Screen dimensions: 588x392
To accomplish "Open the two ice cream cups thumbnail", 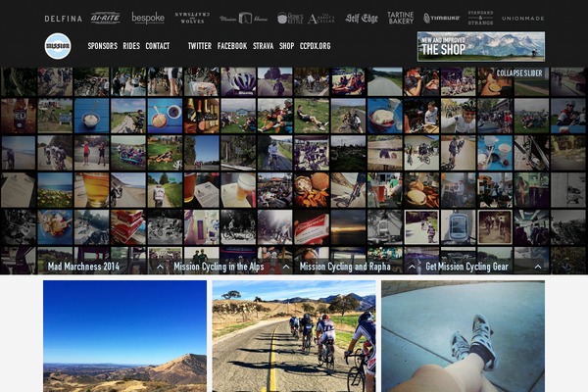I will (x=495, y=153).
